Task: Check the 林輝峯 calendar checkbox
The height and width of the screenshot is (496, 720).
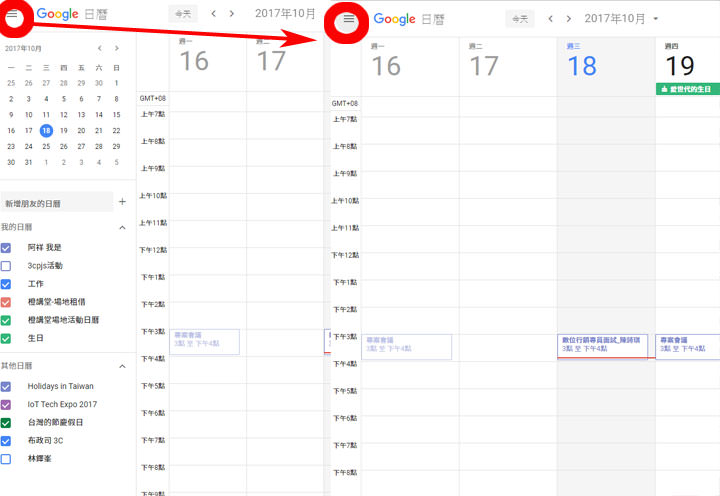Action: click(x=7, y=458)
